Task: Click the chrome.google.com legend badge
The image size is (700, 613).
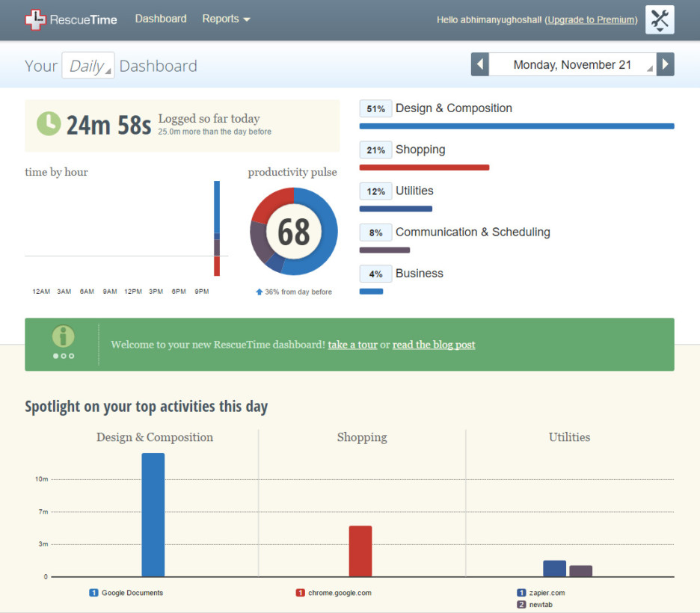Action: pos(300,593)
